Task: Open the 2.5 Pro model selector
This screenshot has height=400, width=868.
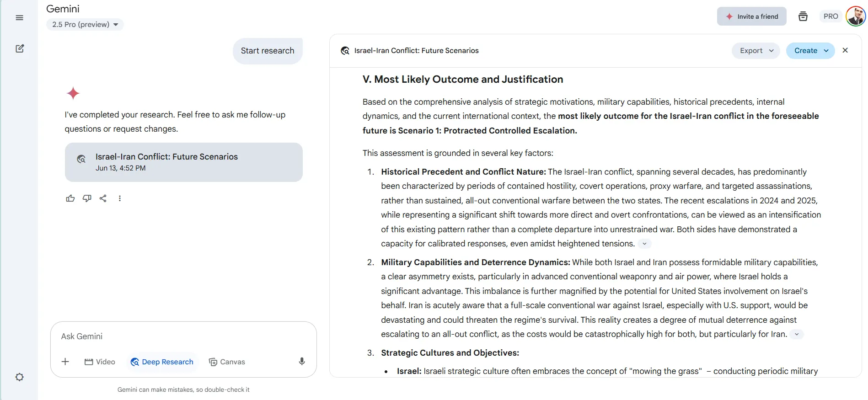Action: click(85, 25)
